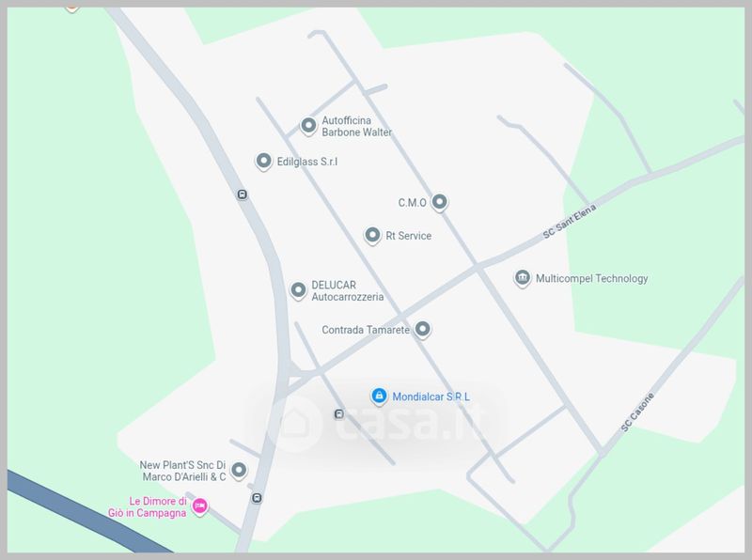
Task: Click the pink Le Dimore di Giò hotel icon
Action: click(x=199, y=506)
